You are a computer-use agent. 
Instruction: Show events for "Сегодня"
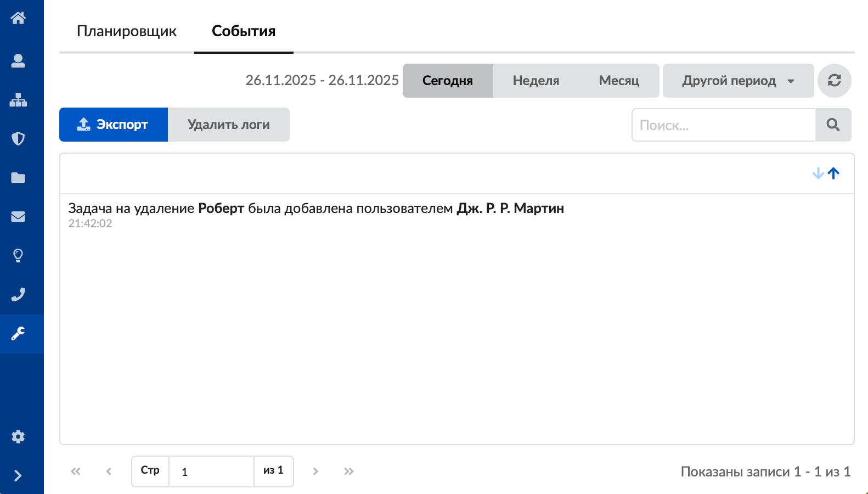(448, 81)
